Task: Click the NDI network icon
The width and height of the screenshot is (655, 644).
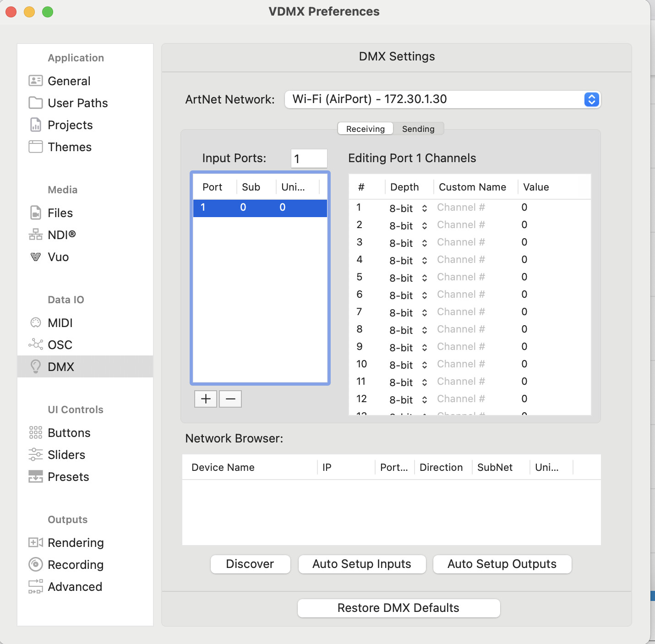Action: [x=36, y=235]
